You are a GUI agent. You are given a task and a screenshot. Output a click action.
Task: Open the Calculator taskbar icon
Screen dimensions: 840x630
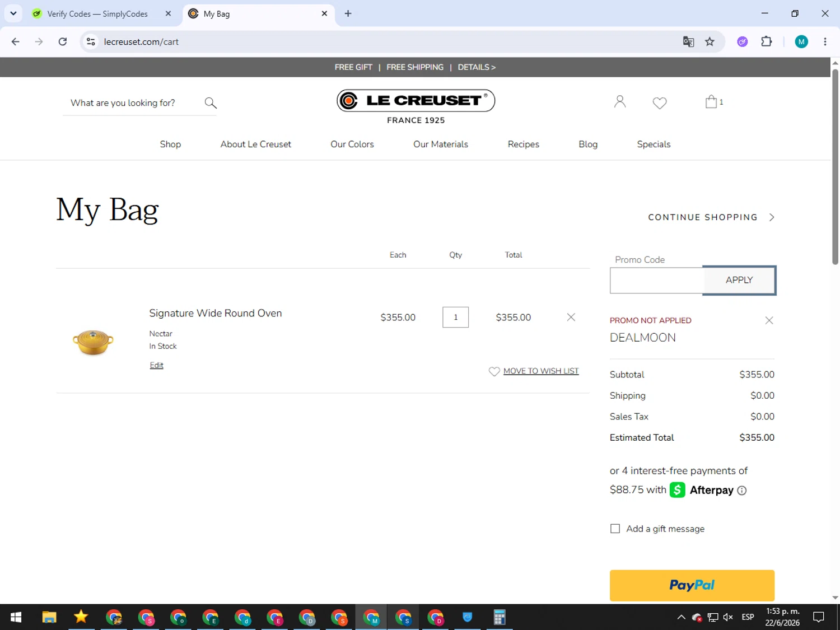[x=500, y=617]
